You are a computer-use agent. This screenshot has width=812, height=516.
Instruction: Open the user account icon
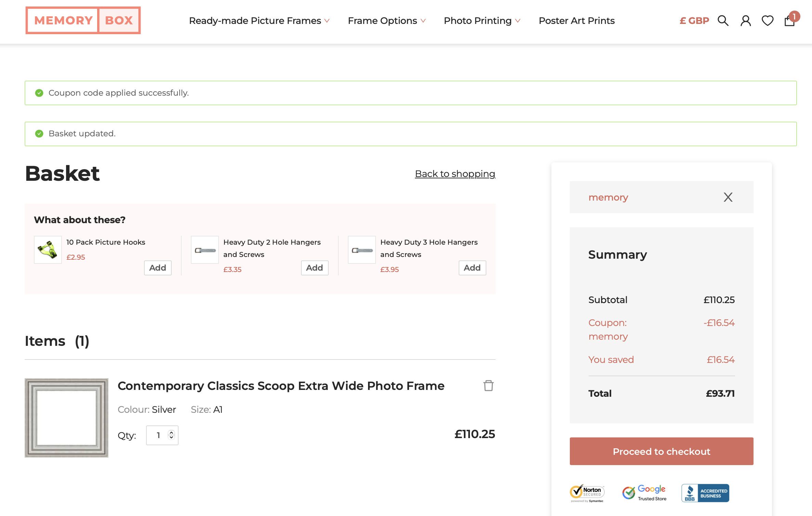point(745,21)
